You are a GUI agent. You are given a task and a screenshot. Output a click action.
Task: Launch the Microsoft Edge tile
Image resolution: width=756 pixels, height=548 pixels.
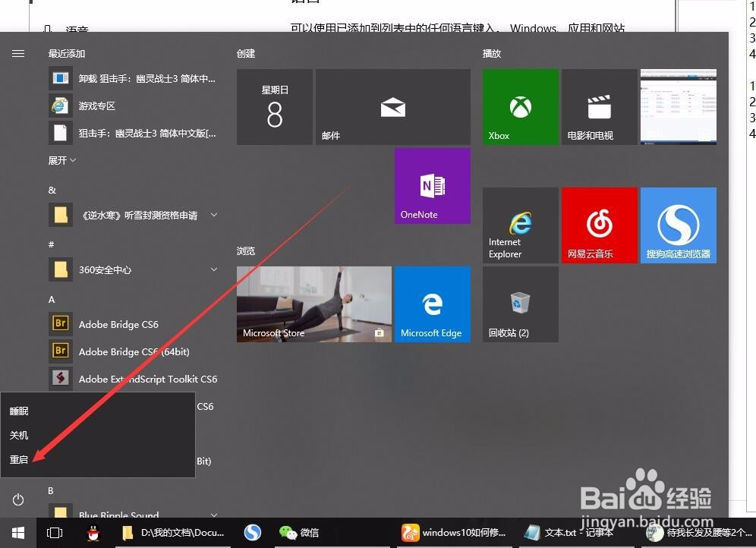pyautogui.click(x=433, y=304)
